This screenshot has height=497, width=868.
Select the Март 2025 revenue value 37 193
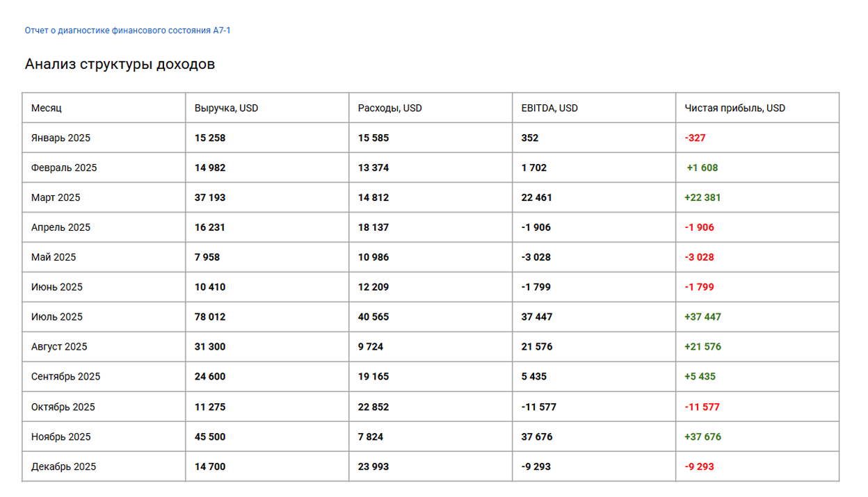pos(210,197)
